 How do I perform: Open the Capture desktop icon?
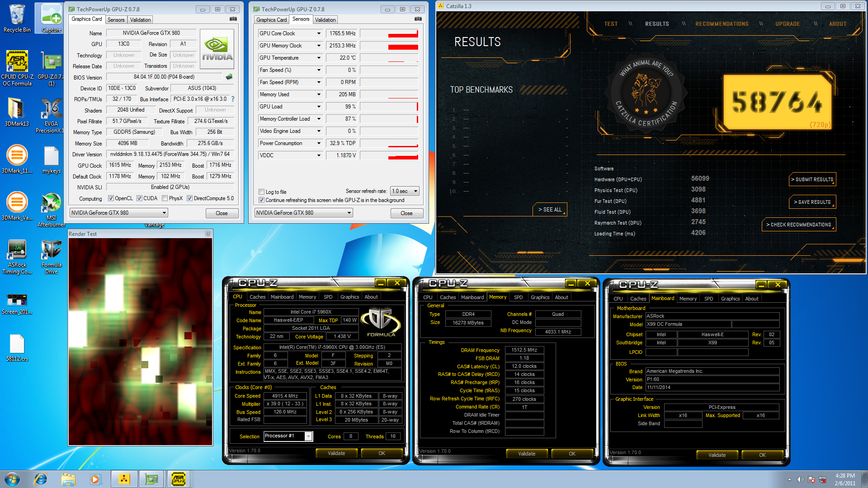tap(51, 18)
